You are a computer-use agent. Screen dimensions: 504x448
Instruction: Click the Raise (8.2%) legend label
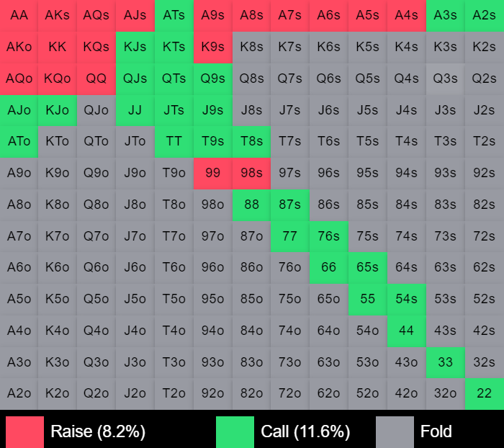pyautogui.click(x=98, y=431)
